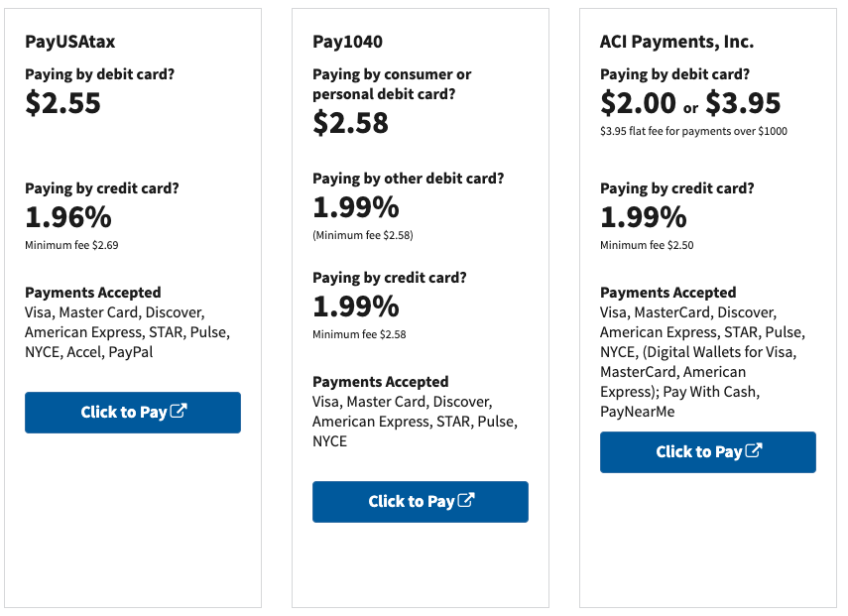
Task: Click the ACI Payments Click to Pay button
Action: [x=708, y=451]
